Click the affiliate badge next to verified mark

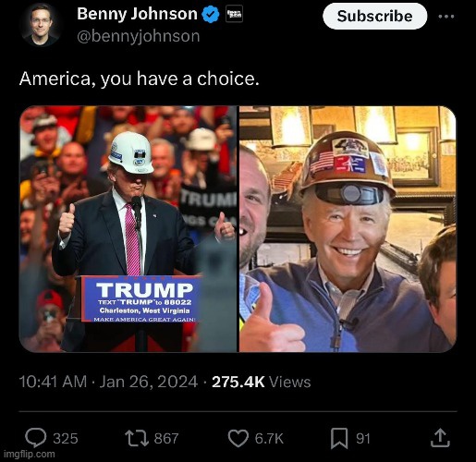click(234, 14)
